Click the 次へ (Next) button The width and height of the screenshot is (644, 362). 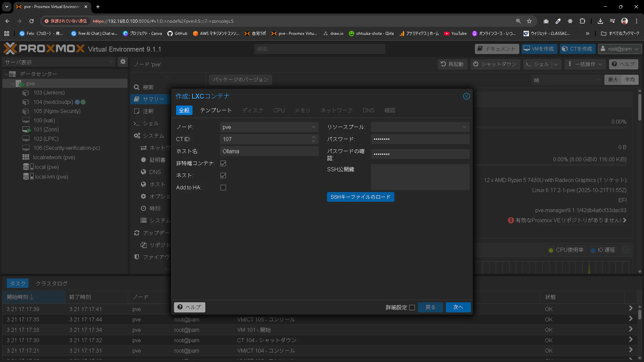(x=458, y=307)
